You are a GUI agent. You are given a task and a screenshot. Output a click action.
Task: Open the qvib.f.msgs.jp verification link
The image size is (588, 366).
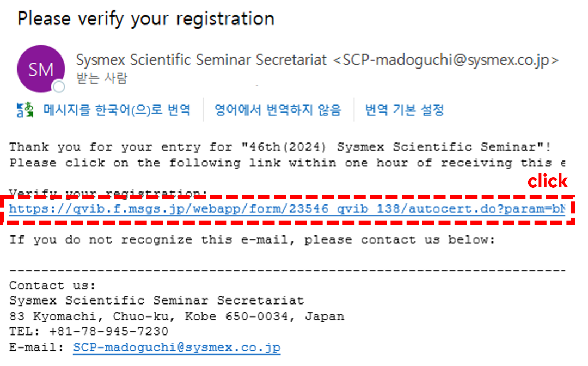coord(287,209)
